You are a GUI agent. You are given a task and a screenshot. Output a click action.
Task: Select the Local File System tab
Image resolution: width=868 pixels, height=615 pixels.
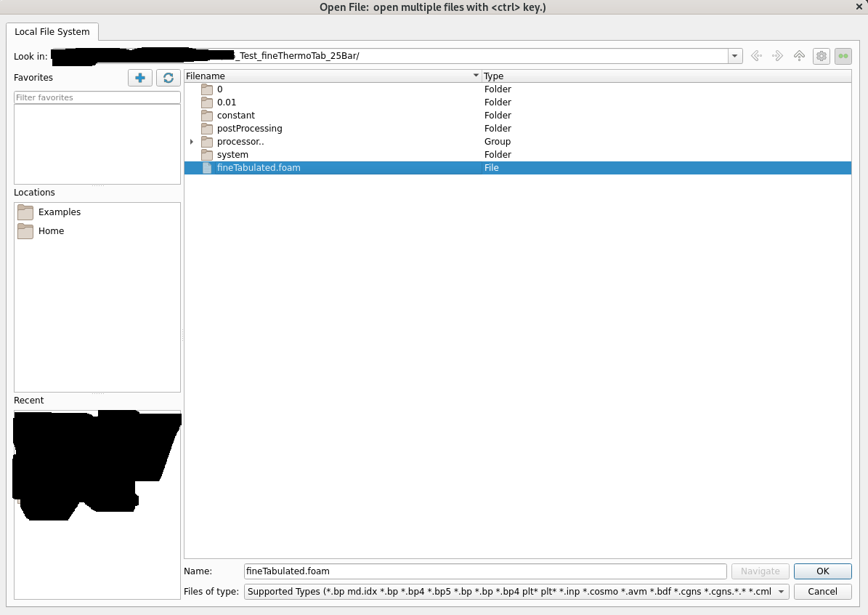(52, 32)
